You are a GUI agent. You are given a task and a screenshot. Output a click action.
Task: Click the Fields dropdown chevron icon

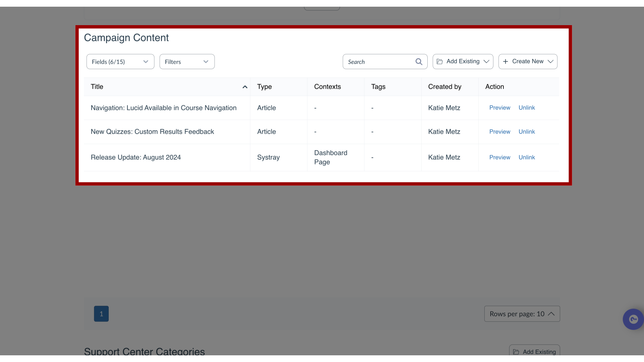(x=146, y=61)
